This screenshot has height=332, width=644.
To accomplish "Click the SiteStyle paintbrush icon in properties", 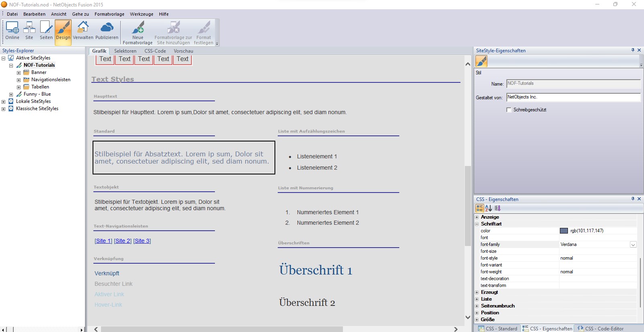I will click(481, 61).
